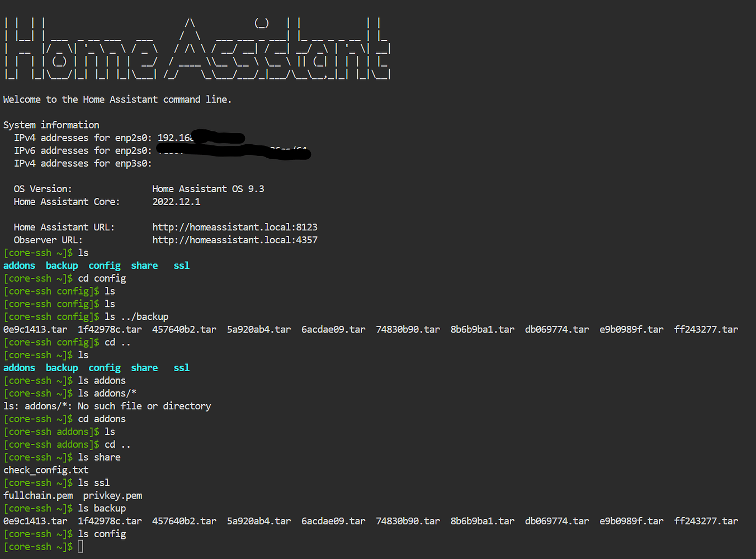756x559 pixels.
Task: Select db069774.tar in the final 'ls backup' output
Action: (x=557, y=522)
